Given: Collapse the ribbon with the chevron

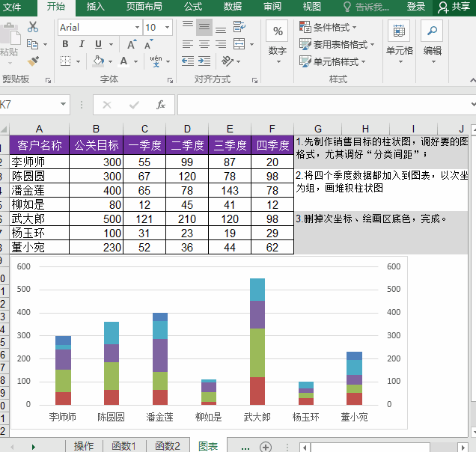Looking at the screenshot, I should point(472,80).
